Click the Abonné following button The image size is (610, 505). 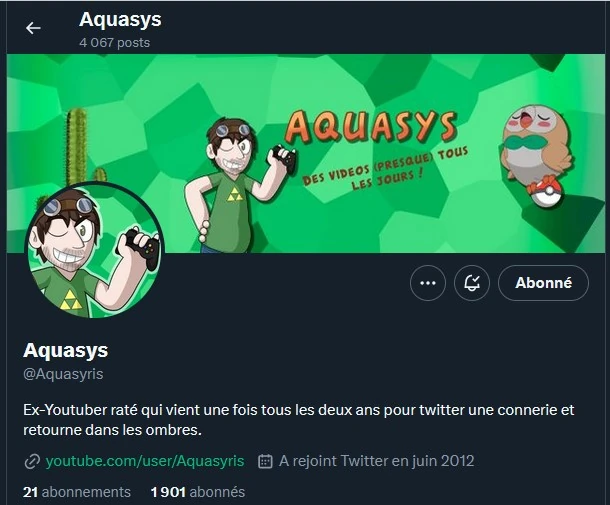543,283
